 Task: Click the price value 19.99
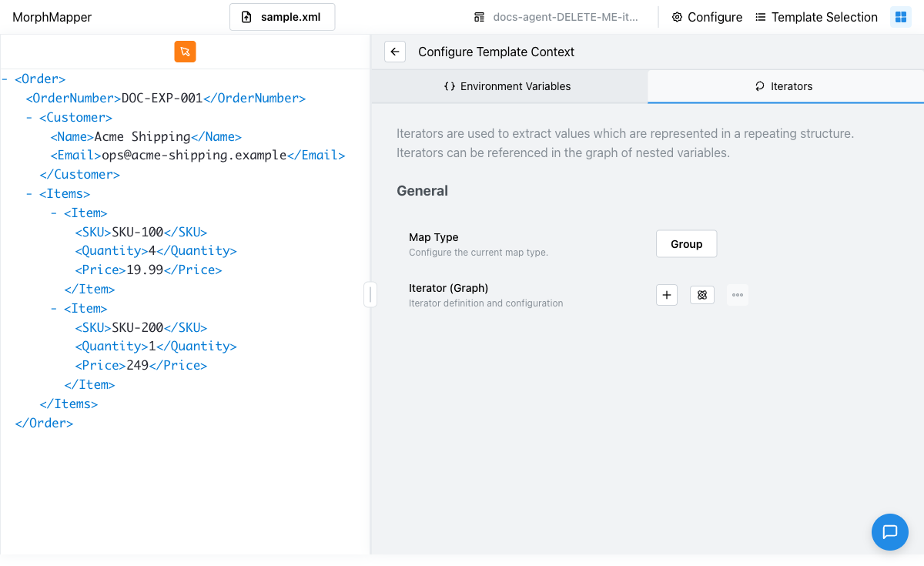coord(145,270)
